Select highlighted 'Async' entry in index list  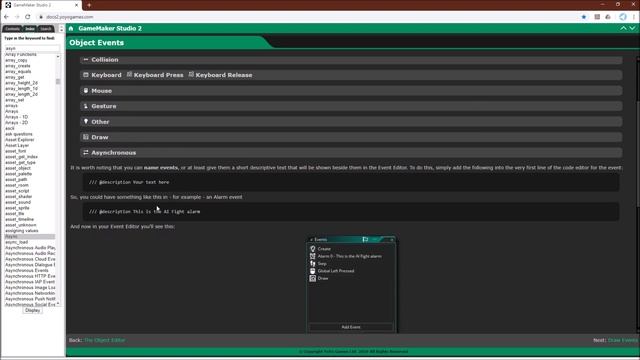30,236
